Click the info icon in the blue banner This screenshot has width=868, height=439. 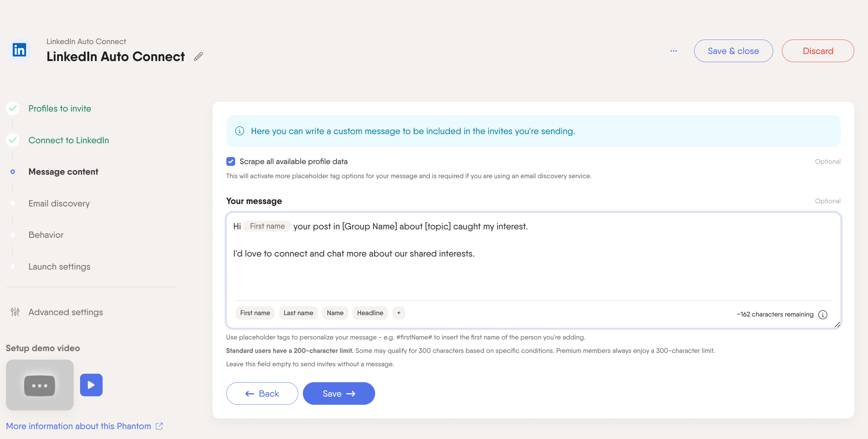tap(240, 131)
